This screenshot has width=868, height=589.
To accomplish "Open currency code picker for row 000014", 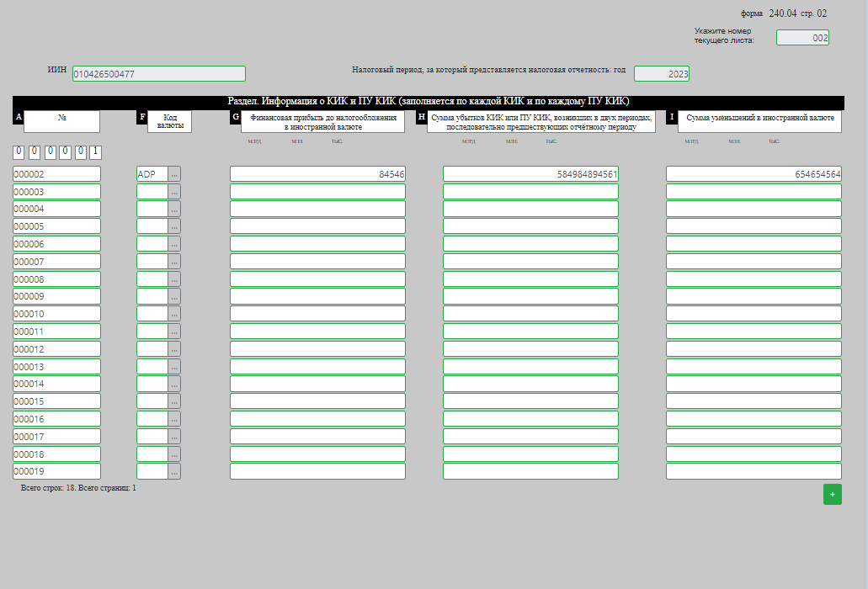I will pos(173,384).
